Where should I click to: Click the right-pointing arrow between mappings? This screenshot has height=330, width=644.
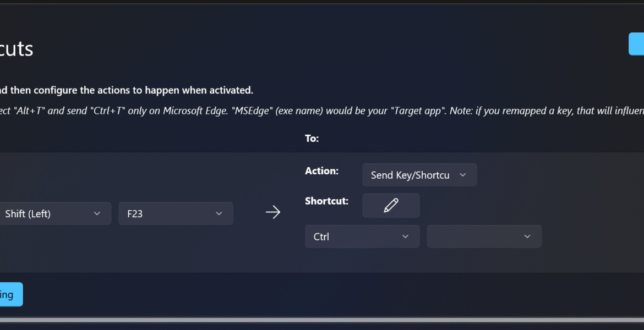point(273,213)
